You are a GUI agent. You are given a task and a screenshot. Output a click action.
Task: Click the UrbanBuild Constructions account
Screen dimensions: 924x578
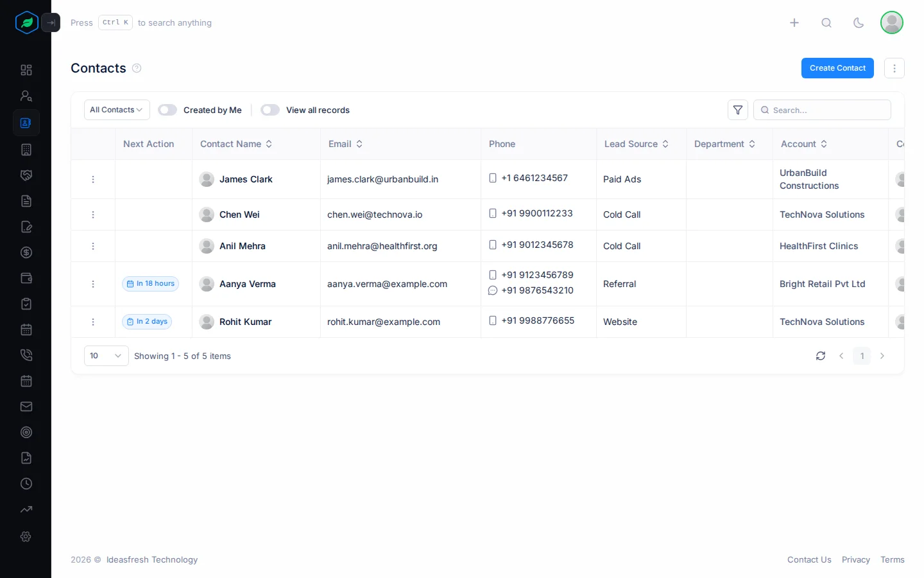(x=809, y=179)
